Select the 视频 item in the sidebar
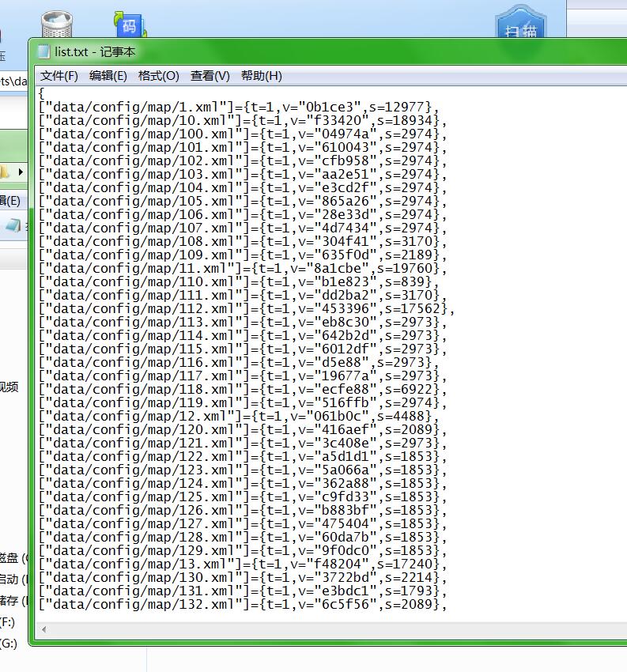The image size is (627, 672). click(x=8, y=387)
